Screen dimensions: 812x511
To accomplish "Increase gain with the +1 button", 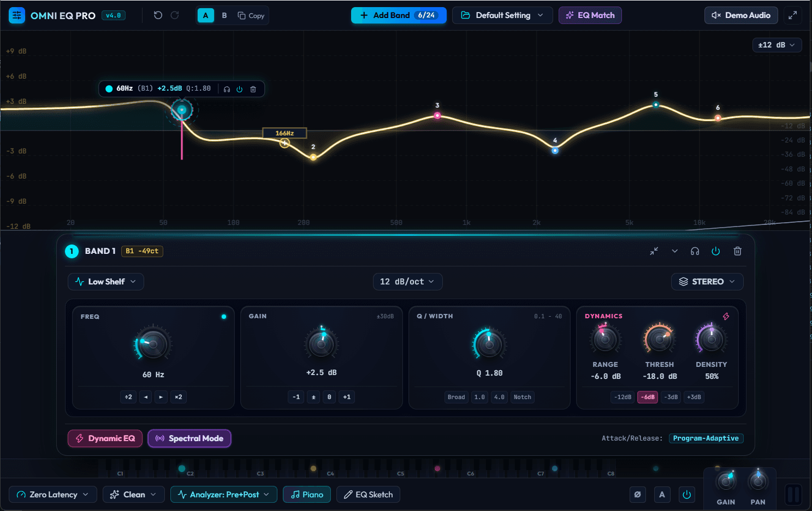I will (347, 397).
